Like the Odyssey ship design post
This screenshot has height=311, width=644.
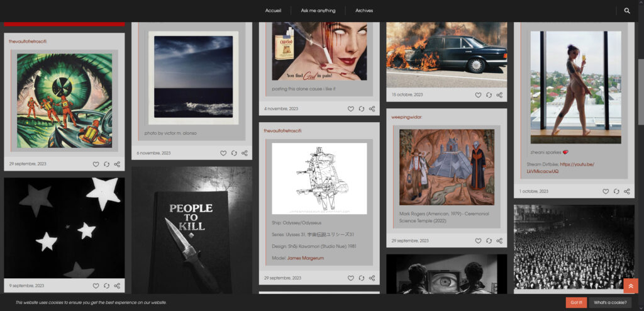point(350,278)
